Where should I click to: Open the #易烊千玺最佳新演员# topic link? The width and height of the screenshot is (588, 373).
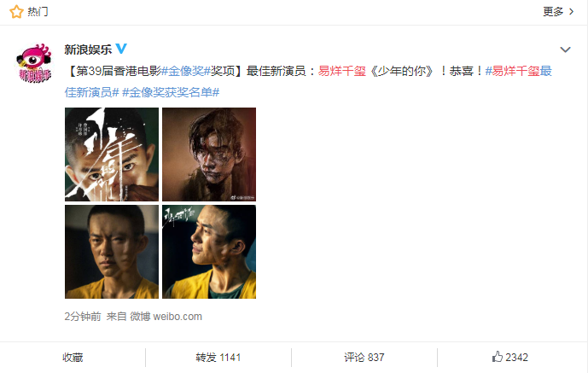[308, 81]
